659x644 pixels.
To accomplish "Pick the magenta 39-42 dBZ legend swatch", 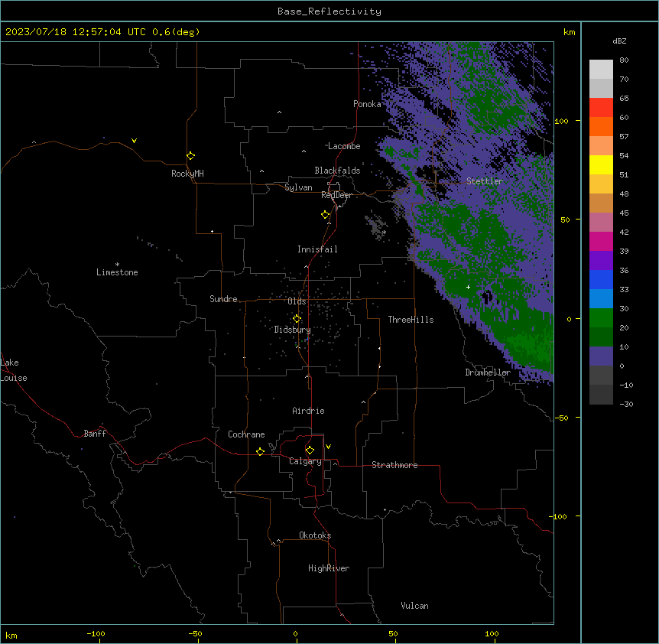I will coord(601,241).
